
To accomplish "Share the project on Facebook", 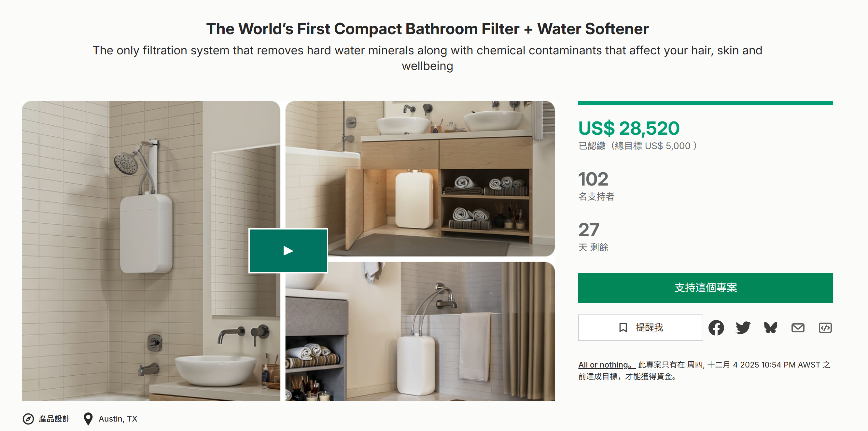I will click(x=716, y=327).
